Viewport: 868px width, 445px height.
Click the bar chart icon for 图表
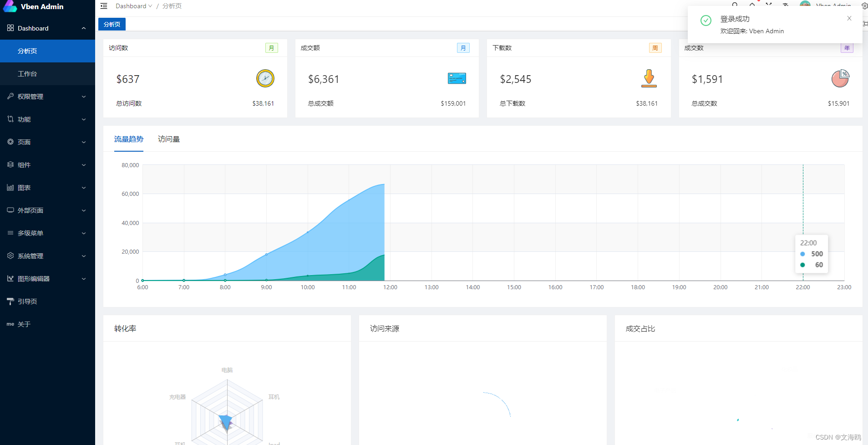point(10,187)
